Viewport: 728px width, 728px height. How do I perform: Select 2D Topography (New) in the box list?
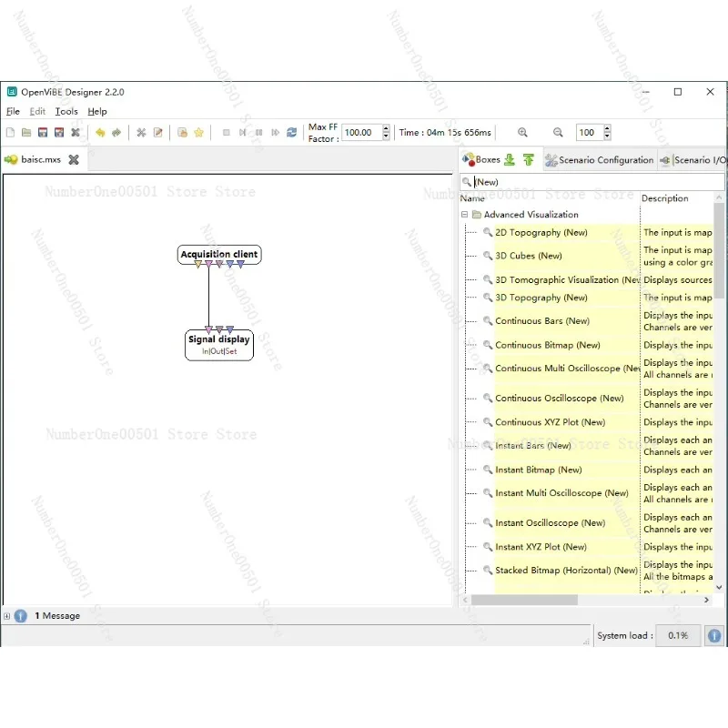[x=541, y=233]
